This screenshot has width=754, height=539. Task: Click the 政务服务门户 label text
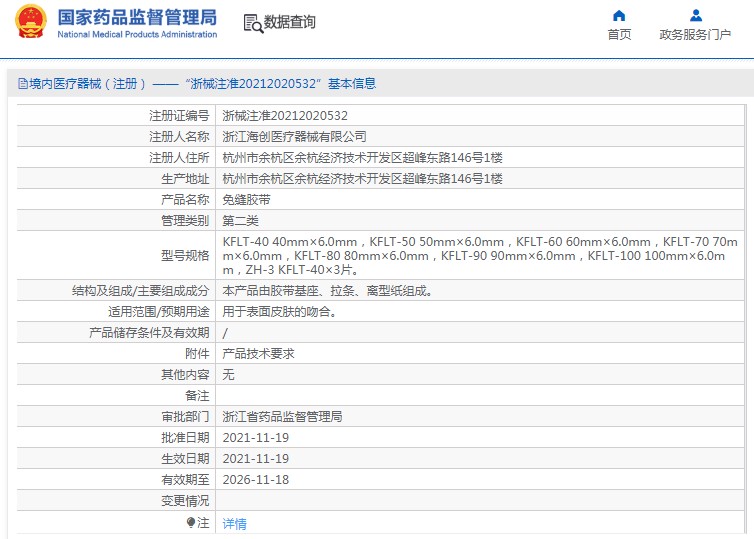(x=695, y=35)
